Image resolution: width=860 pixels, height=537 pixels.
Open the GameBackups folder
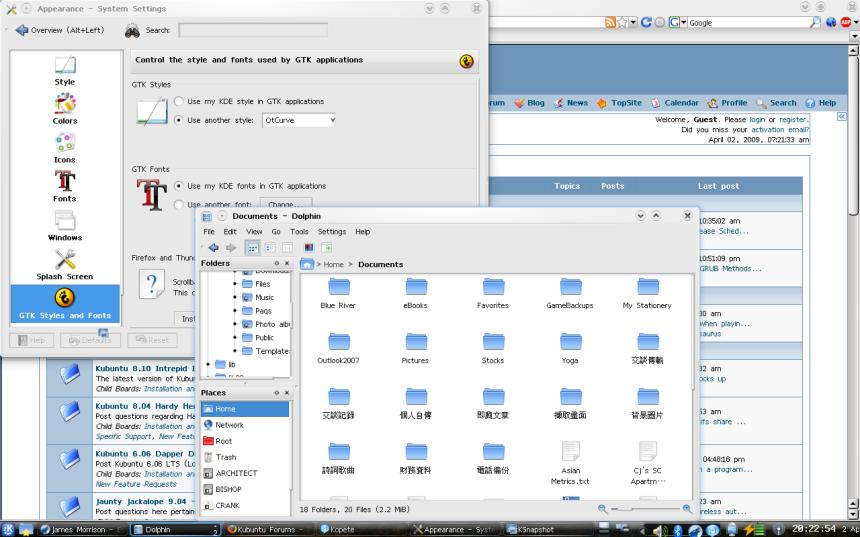pos(570,292)
